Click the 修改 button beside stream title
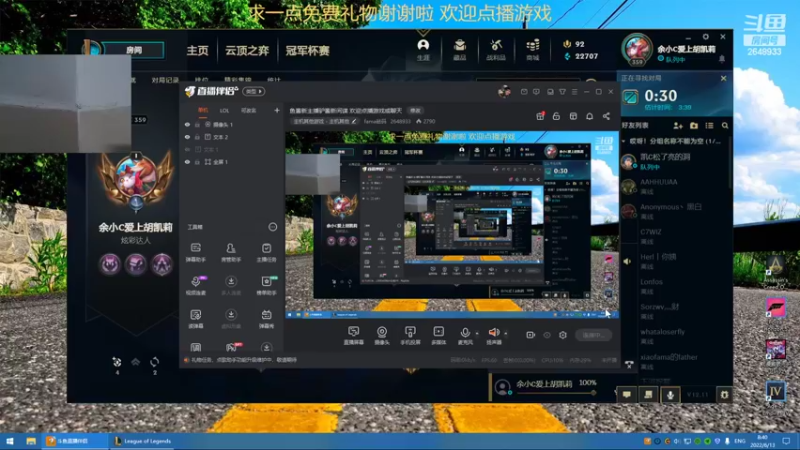This screenshot has width=800, height=450. click(x=415, y=110)
